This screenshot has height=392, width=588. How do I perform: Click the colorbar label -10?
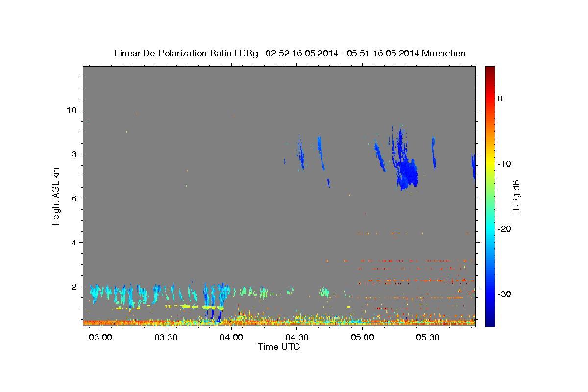click(x=504, y=164)
